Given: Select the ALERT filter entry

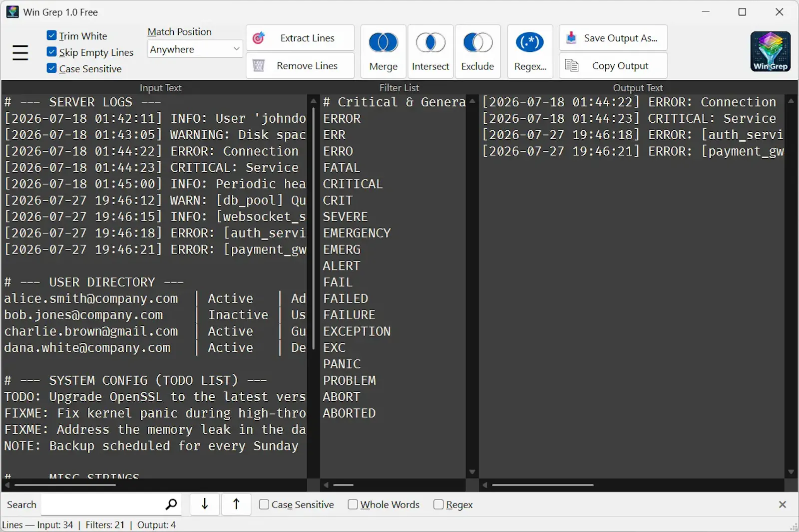Looking at the screenshot, I should 342,266.
